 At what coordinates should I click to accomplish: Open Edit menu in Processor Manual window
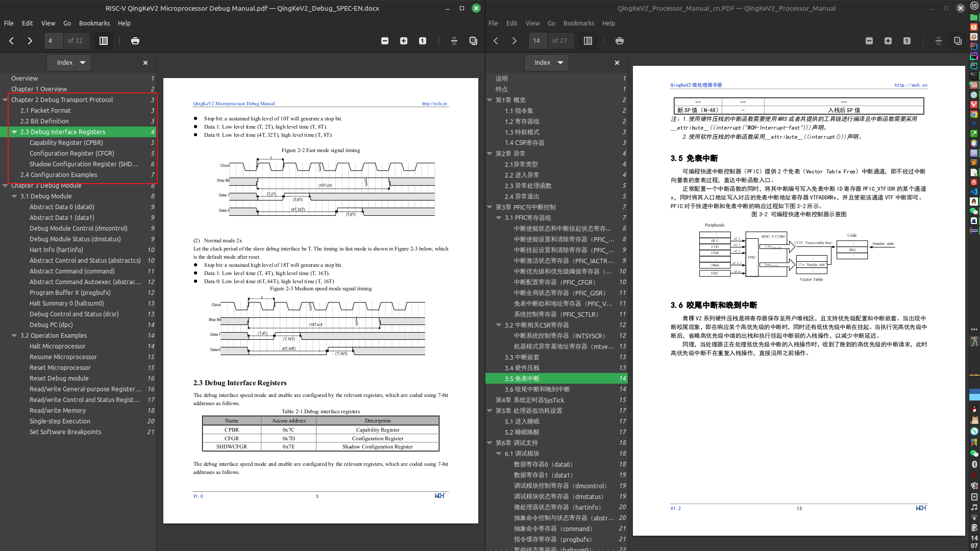511,23
